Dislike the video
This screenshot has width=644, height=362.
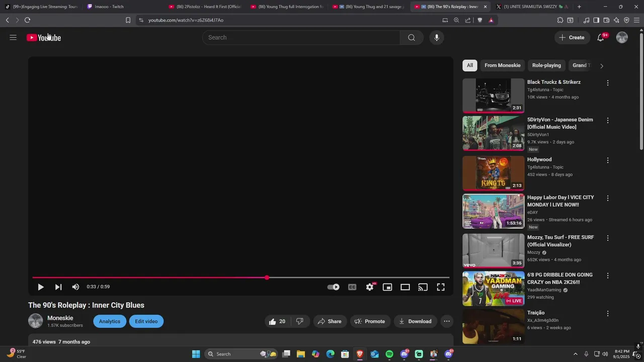300,321
